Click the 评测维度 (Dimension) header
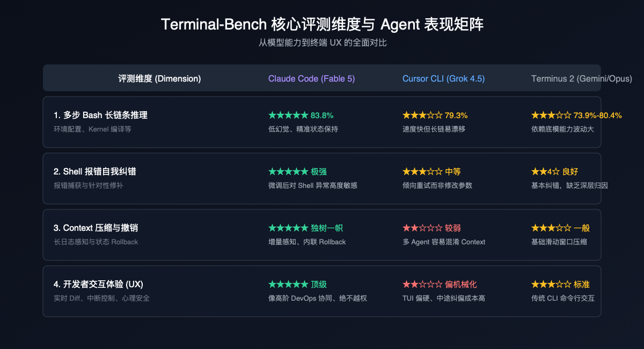This screenshot has height=349, width=644. [x=159, y=78]
